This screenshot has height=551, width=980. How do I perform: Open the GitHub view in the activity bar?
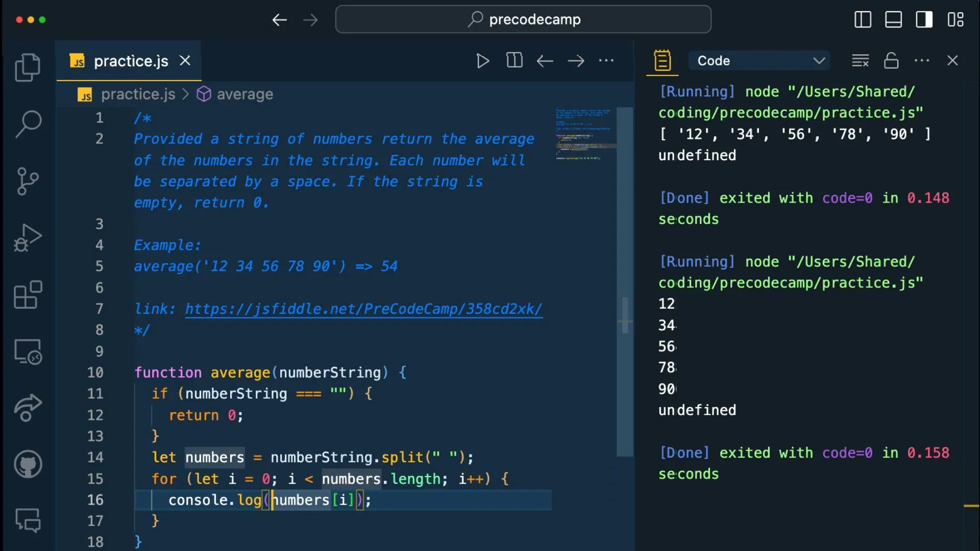pos(28,464)
